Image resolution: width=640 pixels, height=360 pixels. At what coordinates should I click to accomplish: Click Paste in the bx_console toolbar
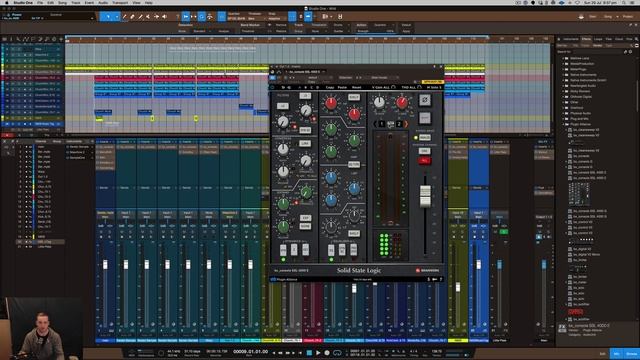342,87
